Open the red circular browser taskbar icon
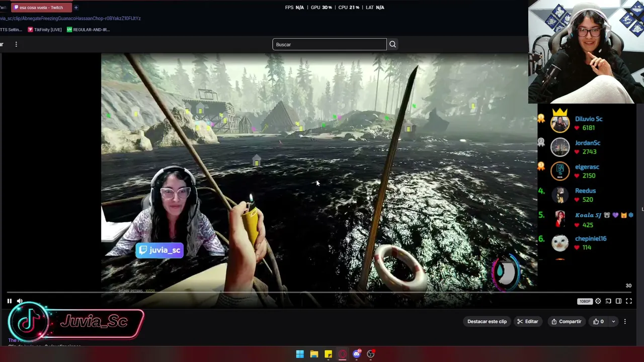The image size is (644, 362). (343, 354)
